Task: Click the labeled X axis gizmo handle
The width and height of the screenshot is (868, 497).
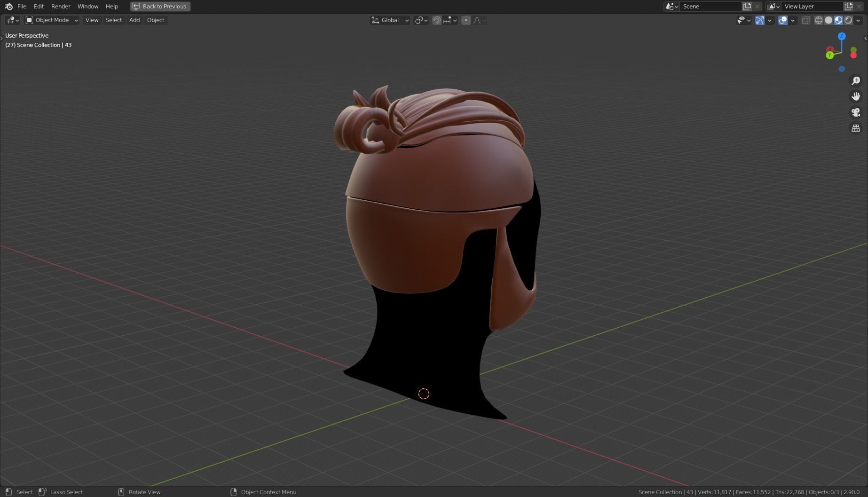Action: click(830, 49)
